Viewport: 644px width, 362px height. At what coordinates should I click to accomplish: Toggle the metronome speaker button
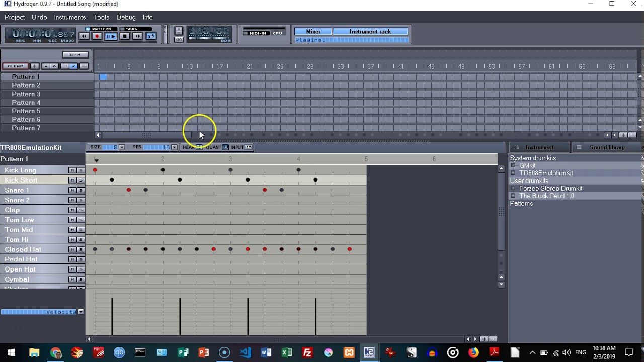(179, 40)
